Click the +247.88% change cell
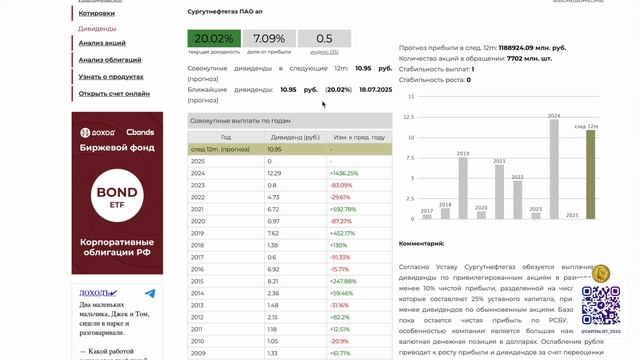Image resolution: width=640 pixels, height=360 pixels. (359, 281)
